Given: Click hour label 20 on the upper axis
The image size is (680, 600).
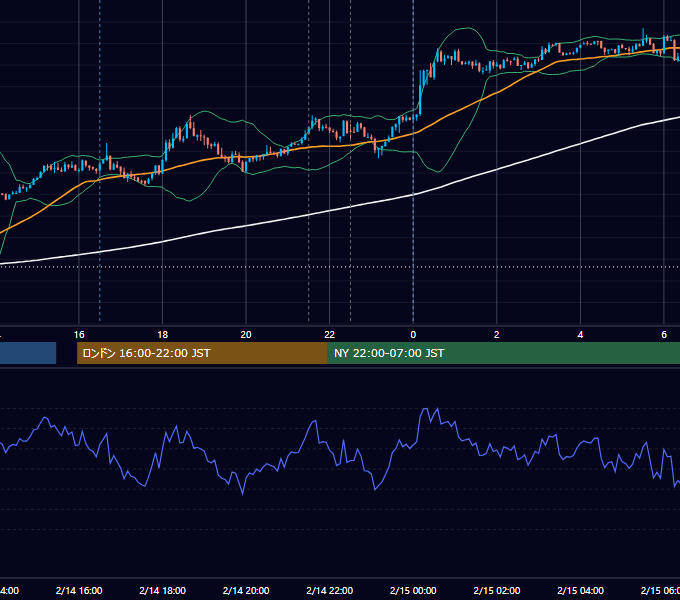Looking at the screenshot, I should pyautogui.click(x=246, y=335).
